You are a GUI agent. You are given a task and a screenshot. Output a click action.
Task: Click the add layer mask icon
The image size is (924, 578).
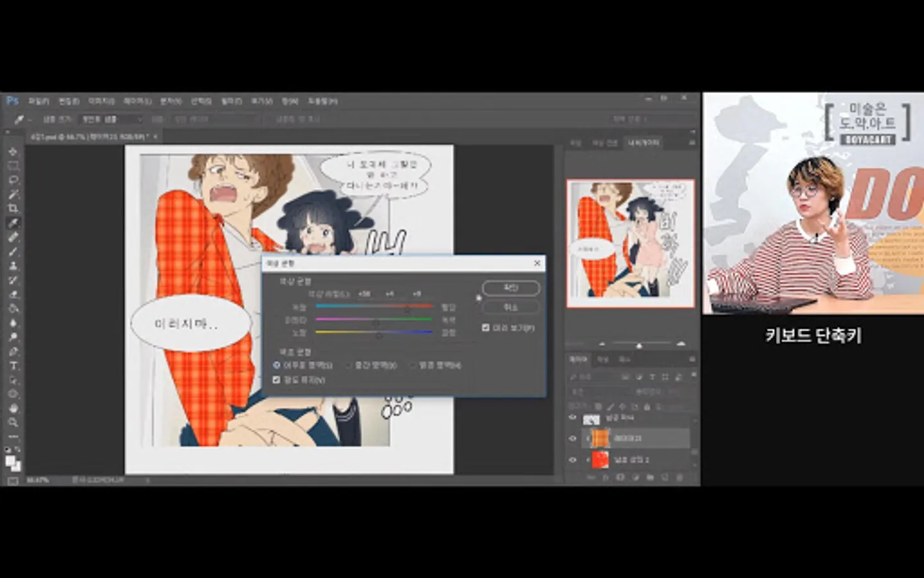coord(620,477)
